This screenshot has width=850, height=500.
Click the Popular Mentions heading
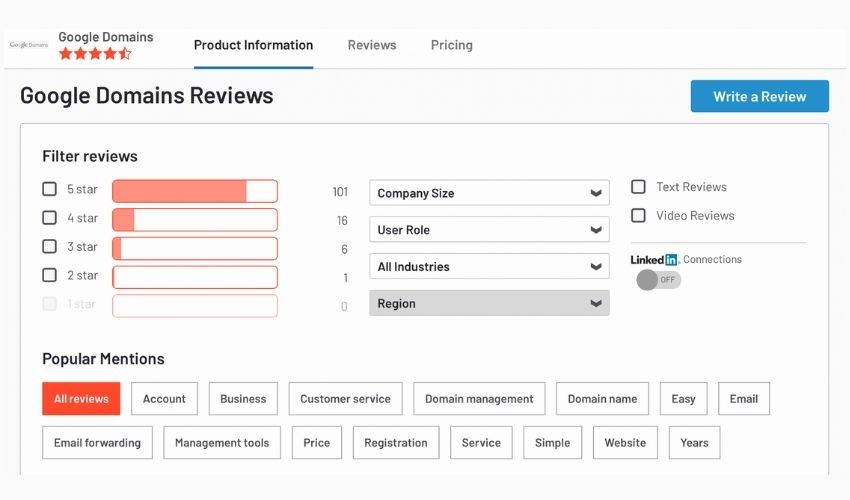(x=104, y=358)
